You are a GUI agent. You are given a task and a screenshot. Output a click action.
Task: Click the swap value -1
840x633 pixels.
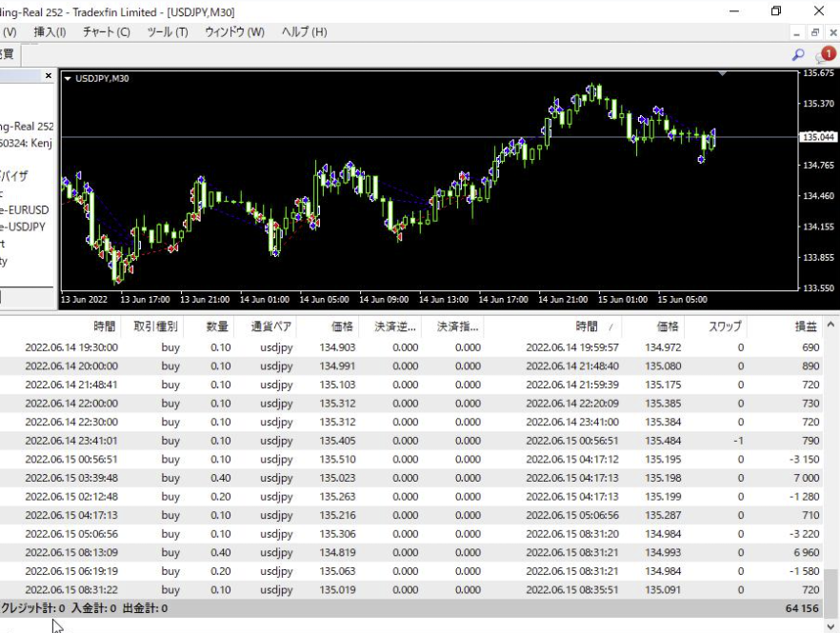point(738,441)
